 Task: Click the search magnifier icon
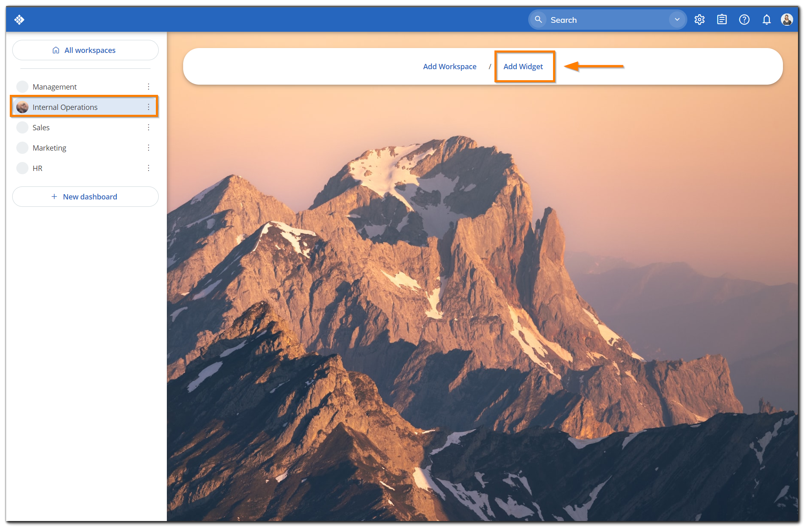tap(538, 19)
